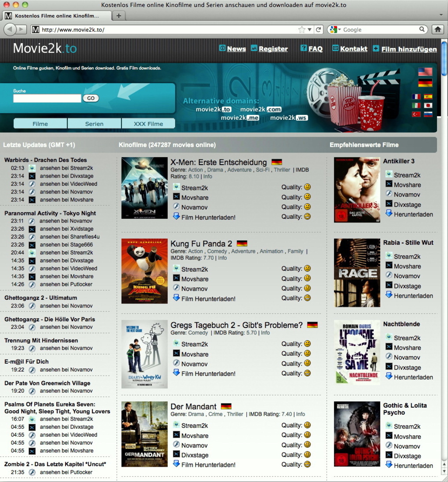Open the XXX Filme tab
Viewport: 448px width, 482px height.
pyautogui.click(x=148, y=124)
